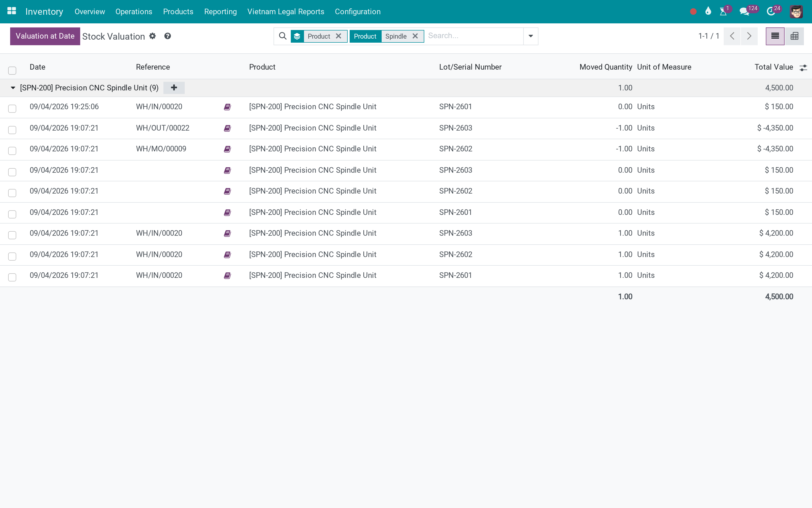This screenshot has height=508, width=812.
Task: Open journal entry icon for SPN-2603 $ 4,200.00 row
Action: pyautogui.click(x=228, y=233)
